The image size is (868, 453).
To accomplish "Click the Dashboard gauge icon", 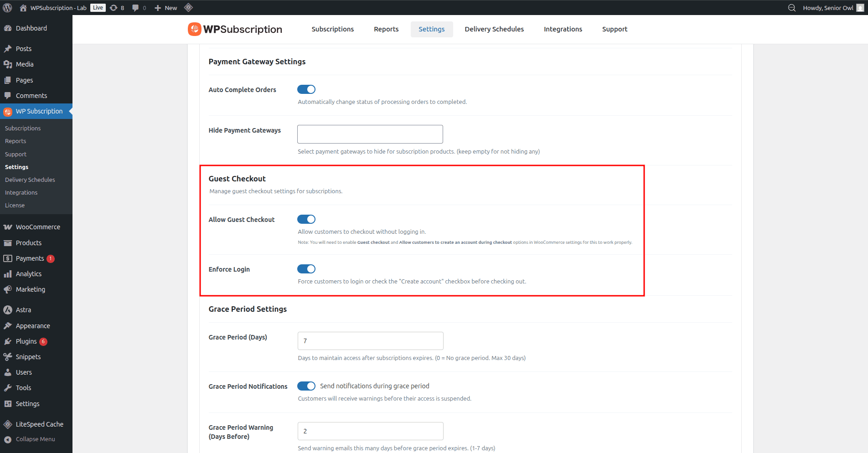I will (x=8, y=28).
